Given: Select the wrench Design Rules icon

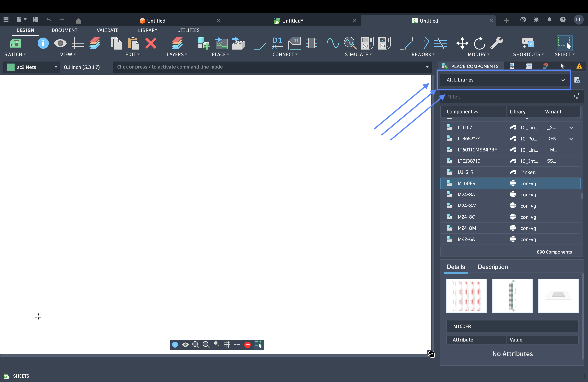Looking at the screenshot, I should point(497,43).
